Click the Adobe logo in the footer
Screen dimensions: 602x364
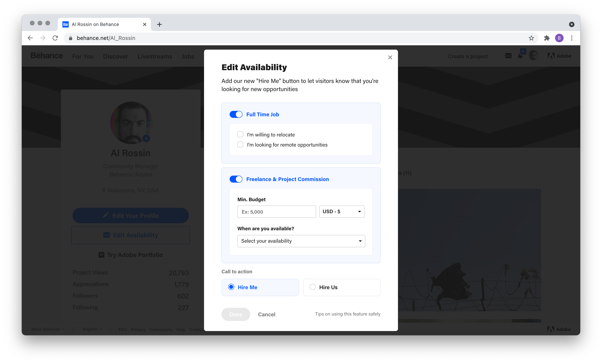pyautogui.click(x=559, y=329)
